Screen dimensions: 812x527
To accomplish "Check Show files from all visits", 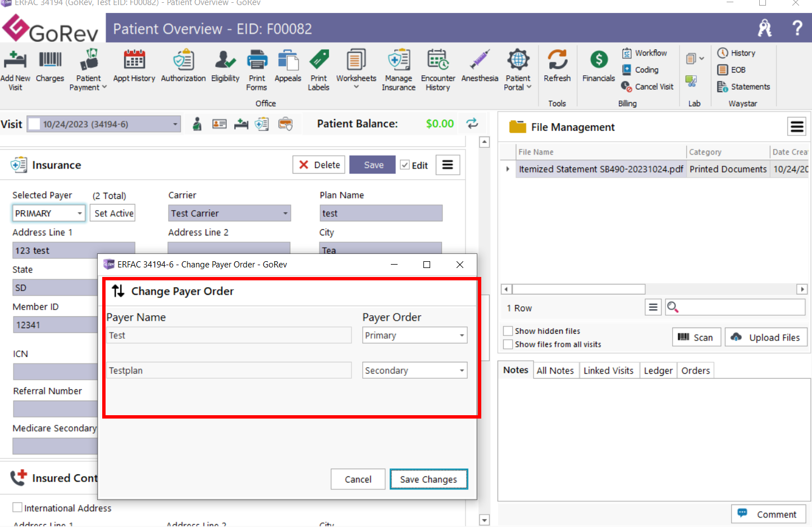I will [x=508, y=344].
